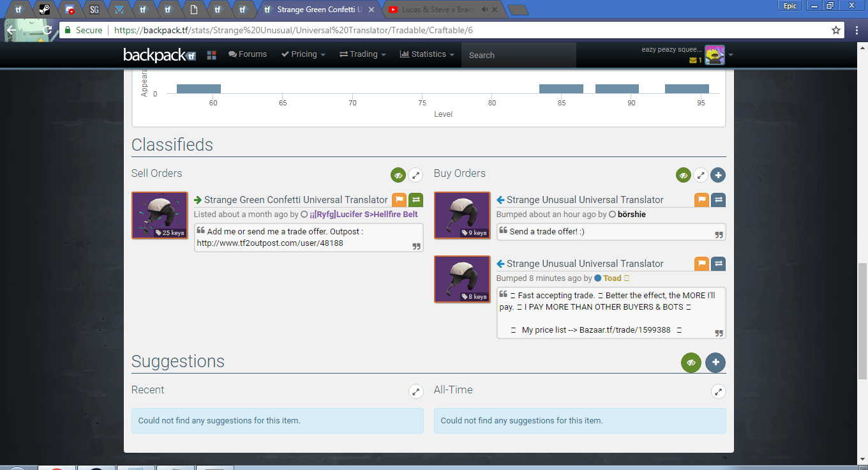868x470 pixels.
Task: Open trade offer to börshie
Action: tap(718, 200)
